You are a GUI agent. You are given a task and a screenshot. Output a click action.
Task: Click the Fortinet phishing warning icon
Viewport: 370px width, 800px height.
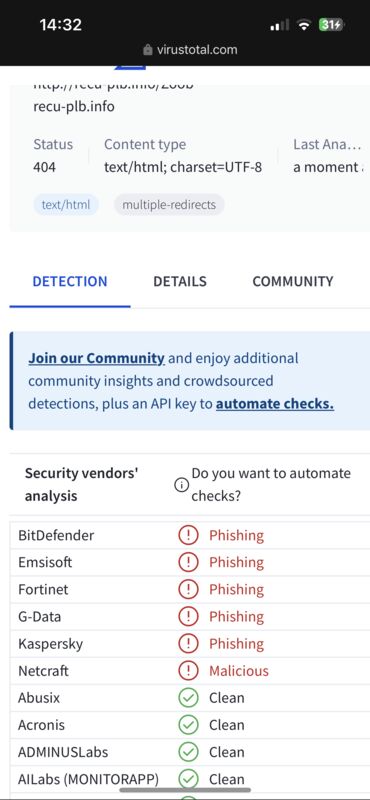point(188,589)
